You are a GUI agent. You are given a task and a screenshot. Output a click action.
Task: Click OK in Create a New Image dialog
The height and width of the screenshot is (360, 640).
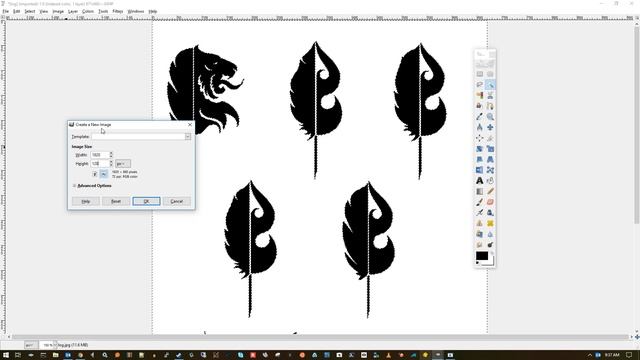146,201
